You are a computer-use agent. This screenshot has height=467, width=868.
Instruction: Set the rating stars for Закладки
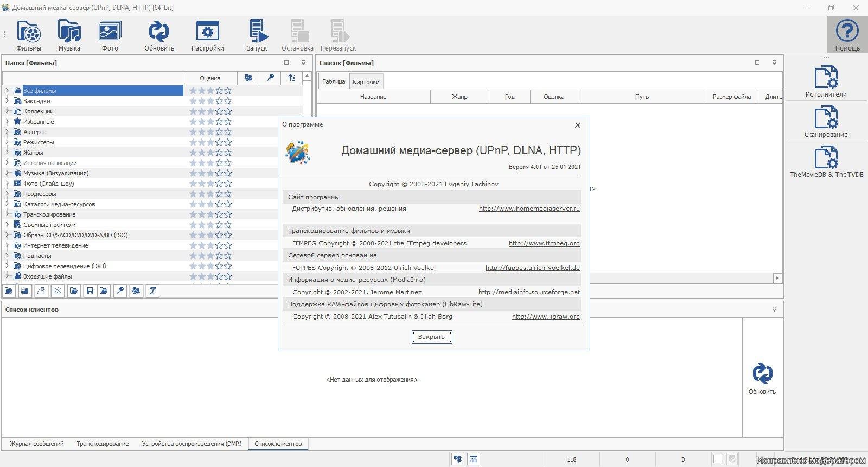[x=210, y=101]
